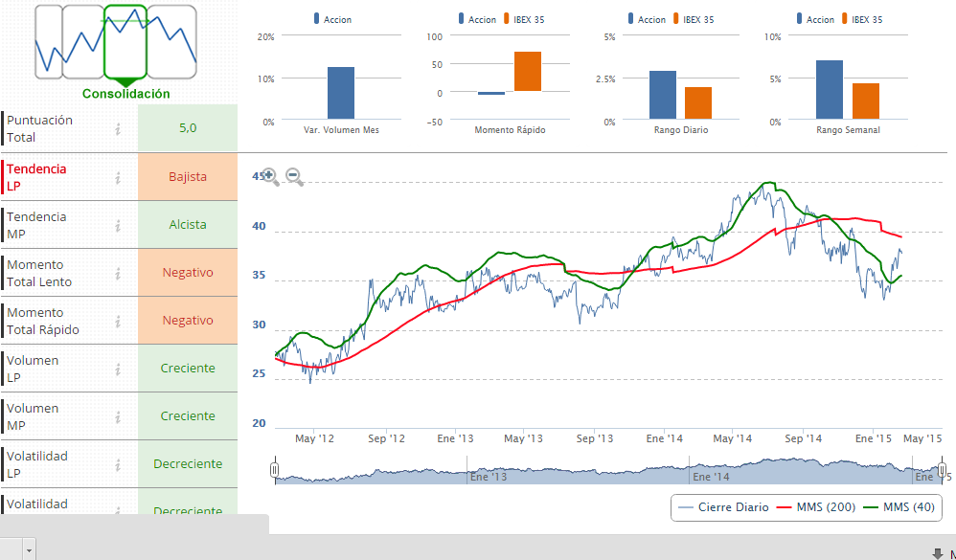The image size is (956, 560).
Task: Open info icon for Tendencia LP
Action: (118, 177)
